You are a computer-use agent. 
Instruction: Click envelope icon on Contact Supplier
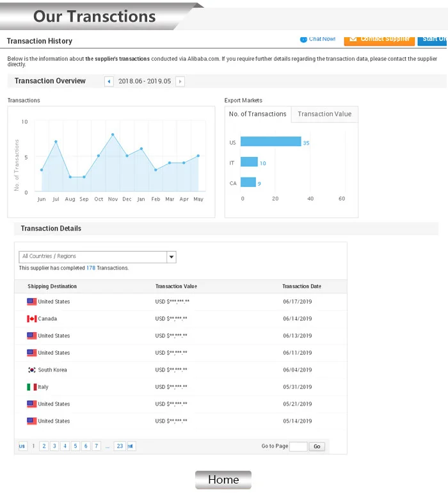(x=353, y=39)
